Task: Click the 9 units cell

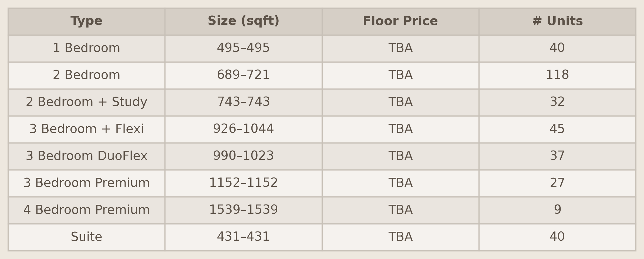Action: 557,210
